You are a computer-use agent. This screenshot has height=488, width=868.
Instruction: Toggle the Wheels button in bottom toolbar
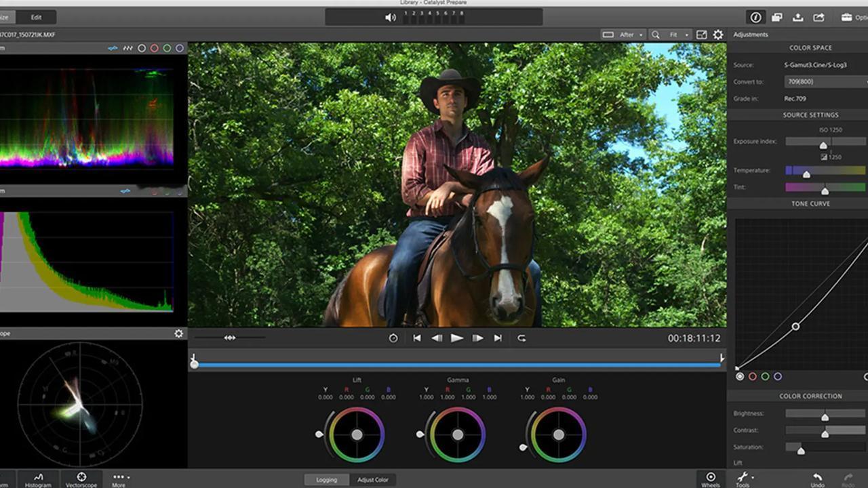711,479
